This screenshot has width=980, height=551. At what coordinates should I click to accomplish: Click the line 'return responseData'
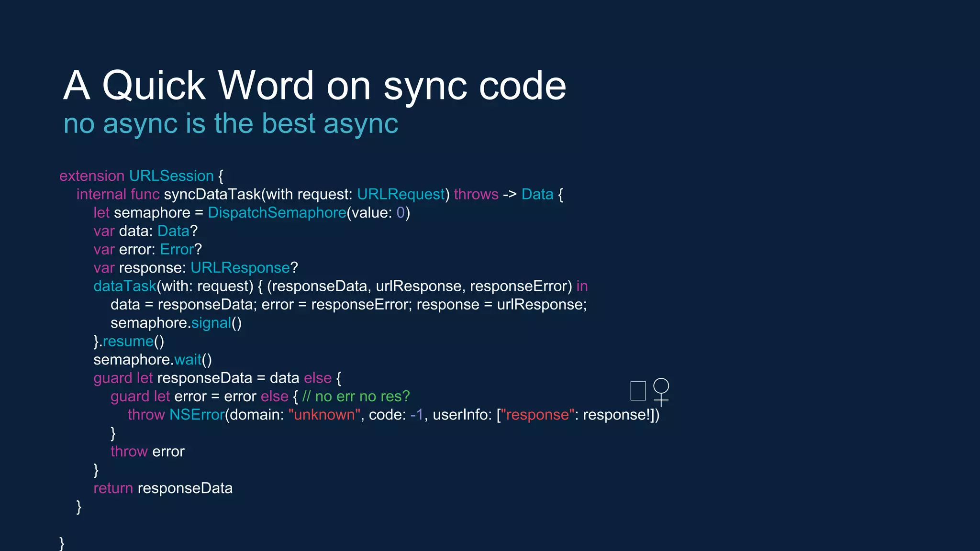point(163,488)
